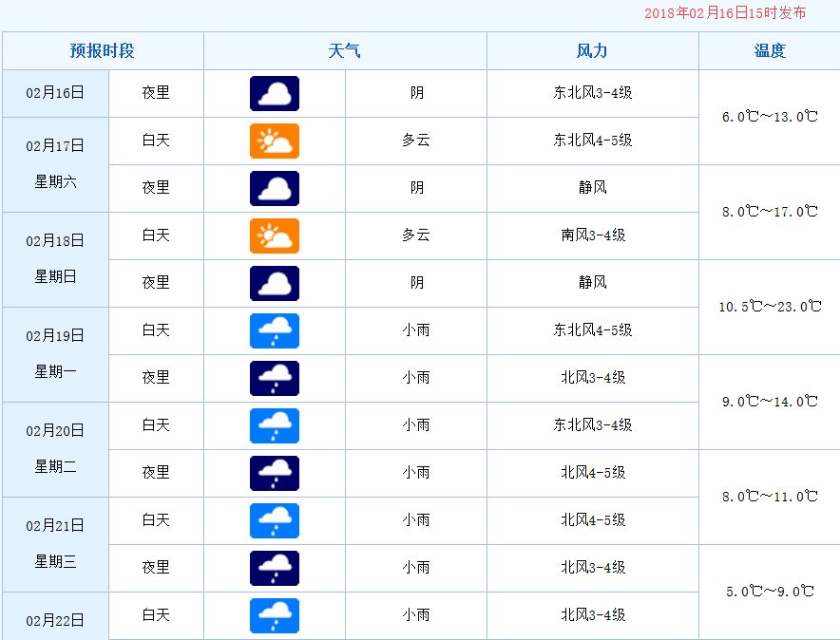Click the light rain icon for 02月21日 night
This screenshot has height=640, width=840.
pos(275,568)
